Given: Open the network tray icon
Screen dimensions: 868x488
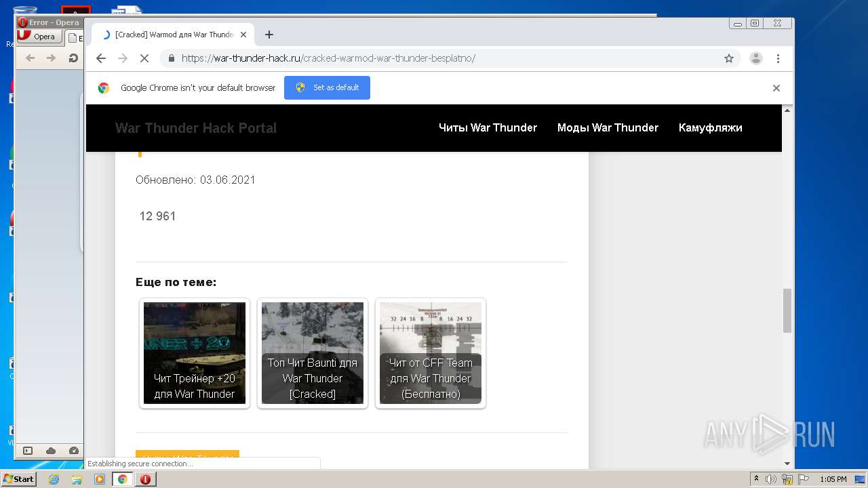Looking at the screenshot, I should coord(787,479).
